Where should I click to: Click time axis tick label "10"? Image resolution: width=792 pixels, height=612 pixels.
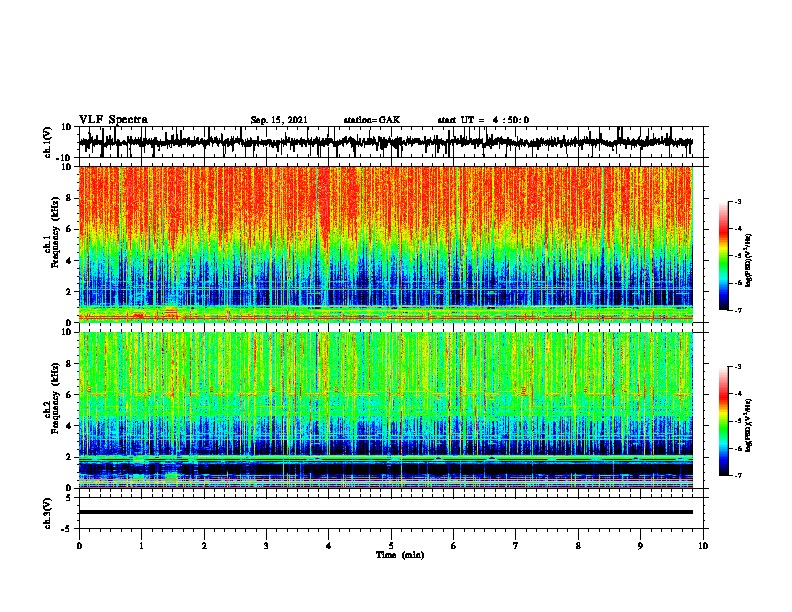(703, 546)
